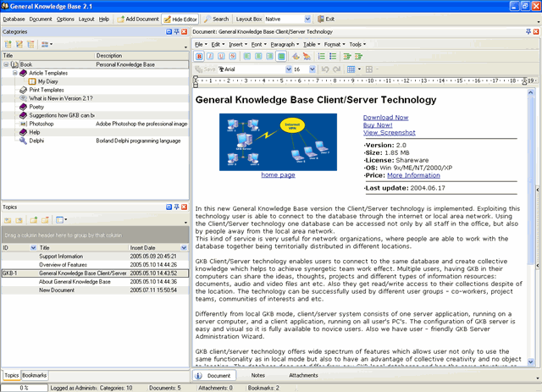Image resolution: width=542 pixels, height=392 pixels.
Task: Select justify alignment icon
Action: click(281, 57)
